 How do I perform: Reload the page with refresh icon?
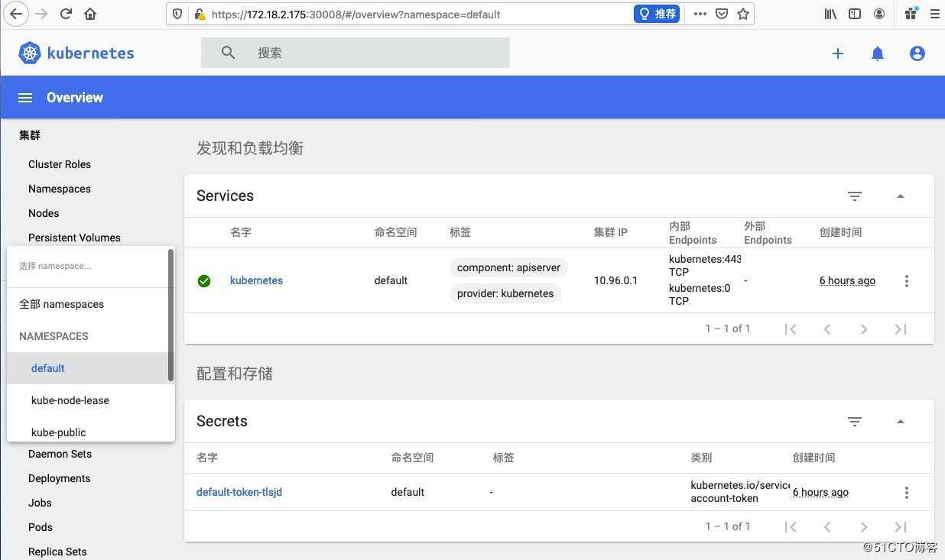[x=66, y=14]
